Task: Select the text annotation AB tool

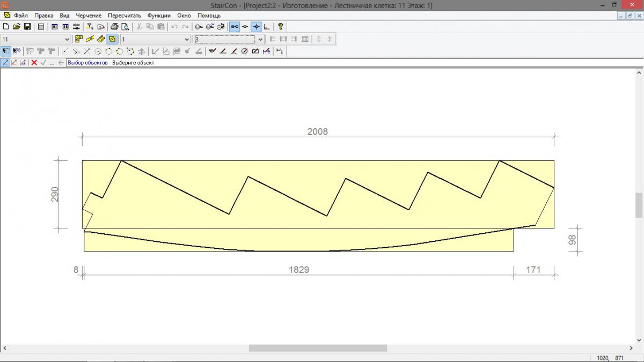Action: [212, 51]
